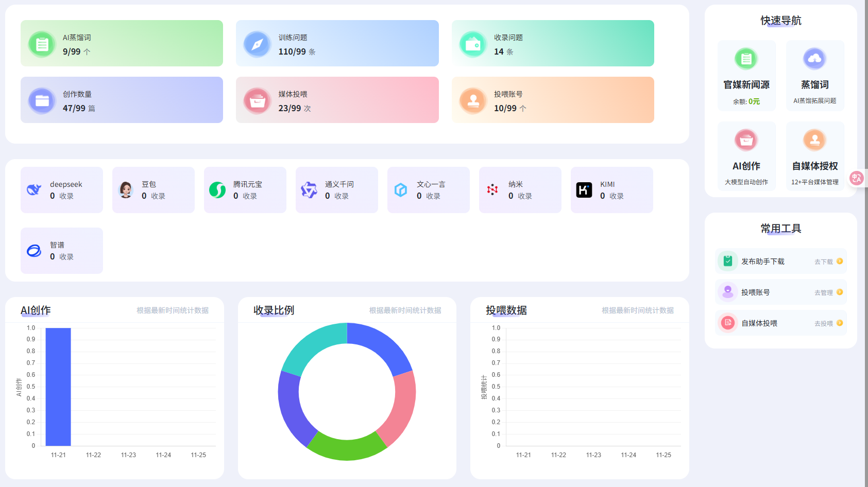This screenshot has width=868, height=487.
Task: Open the 蒸馏词 quick navigation entry
Action: pos(814,76)
